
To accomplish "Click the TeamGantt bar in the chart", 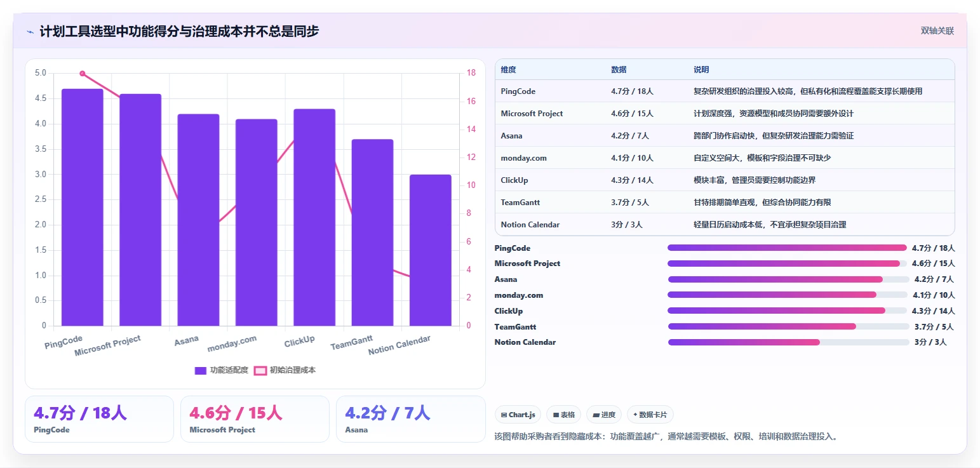I will coord(372,233).
